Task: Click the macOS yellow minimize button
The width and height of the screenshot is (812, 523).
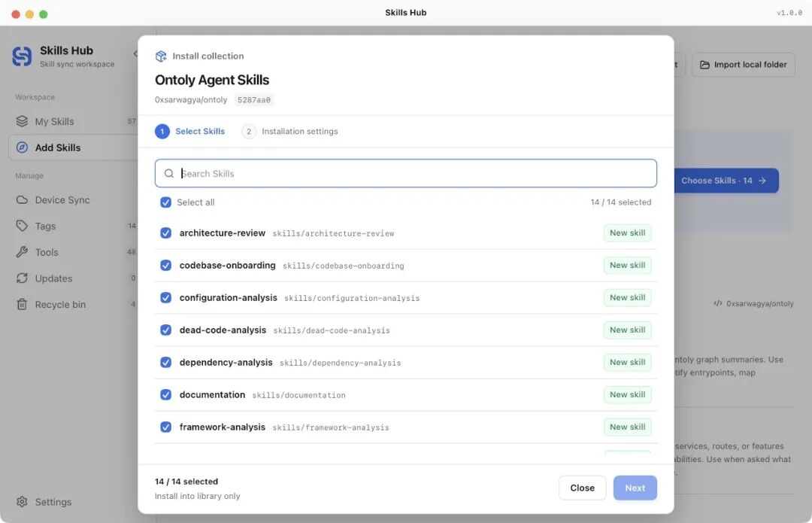Action: point(29,14)
